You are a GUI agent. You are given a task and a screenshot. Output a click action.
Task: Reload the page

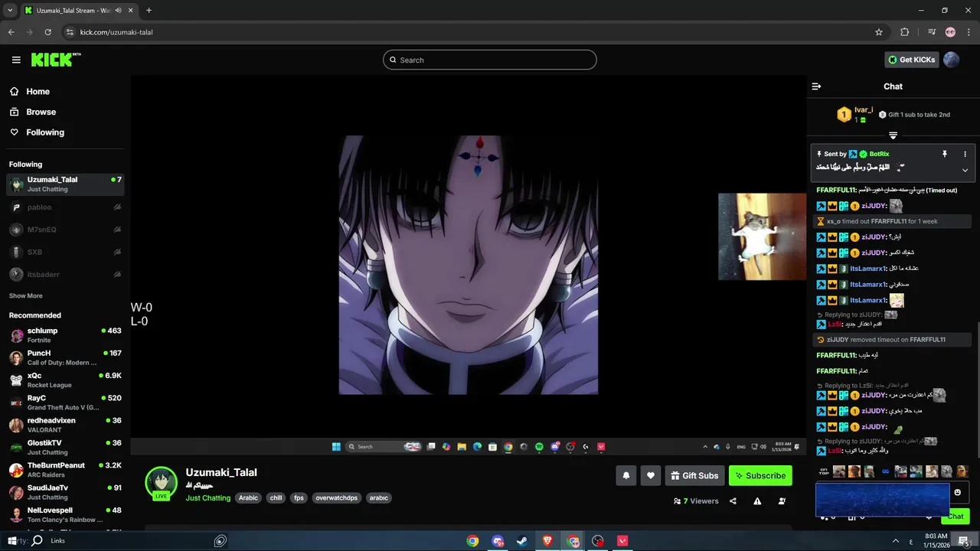click(47, 32)
